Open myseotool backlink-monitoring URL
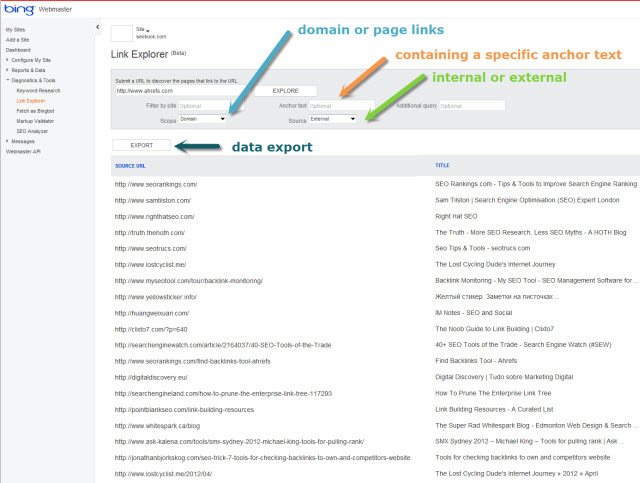 (x=189, y=281)
